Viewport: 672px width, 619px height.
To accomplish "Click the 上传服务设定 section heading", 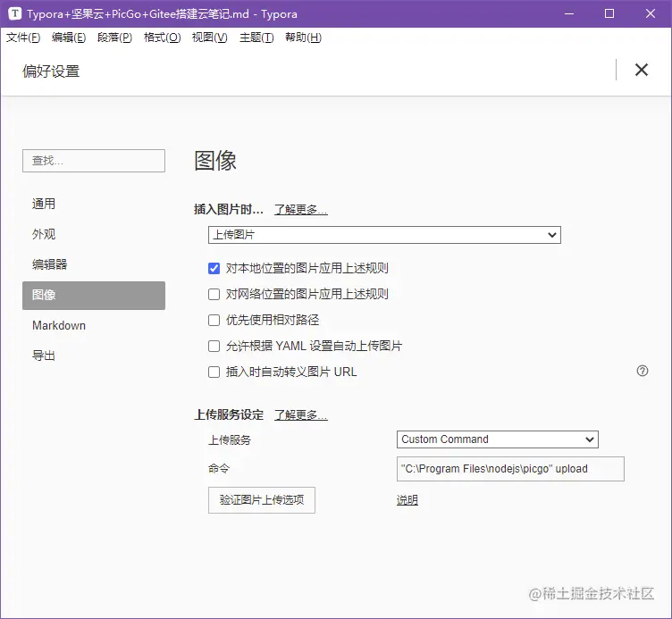I will pos(229,414).
